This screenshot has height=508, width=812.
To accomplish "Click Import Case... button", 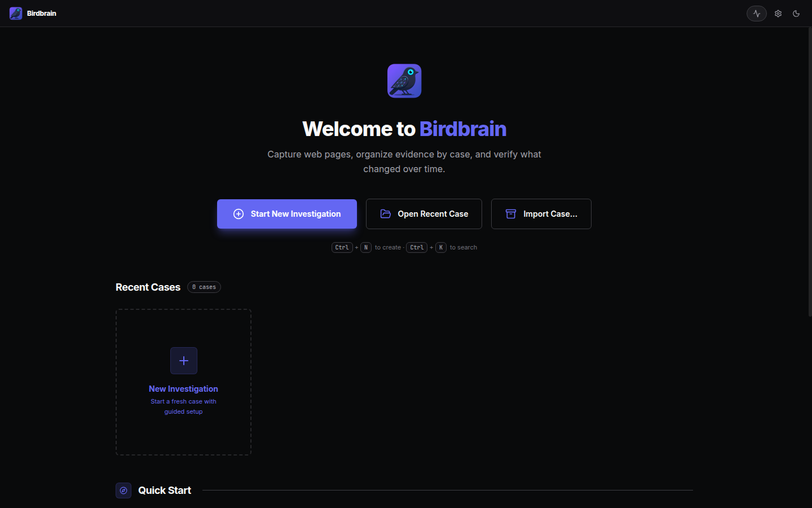I will (x=541, y=214).
